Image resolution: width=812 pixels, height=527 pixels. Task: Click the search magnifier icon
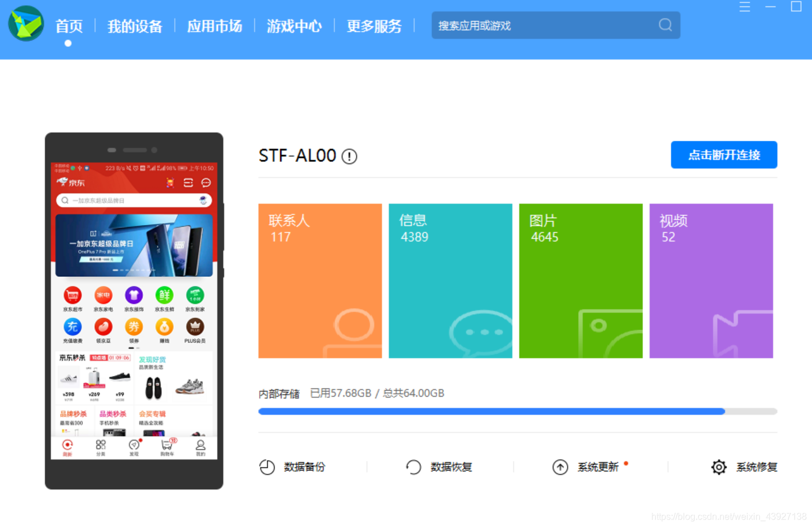click(x=665, y=25)
